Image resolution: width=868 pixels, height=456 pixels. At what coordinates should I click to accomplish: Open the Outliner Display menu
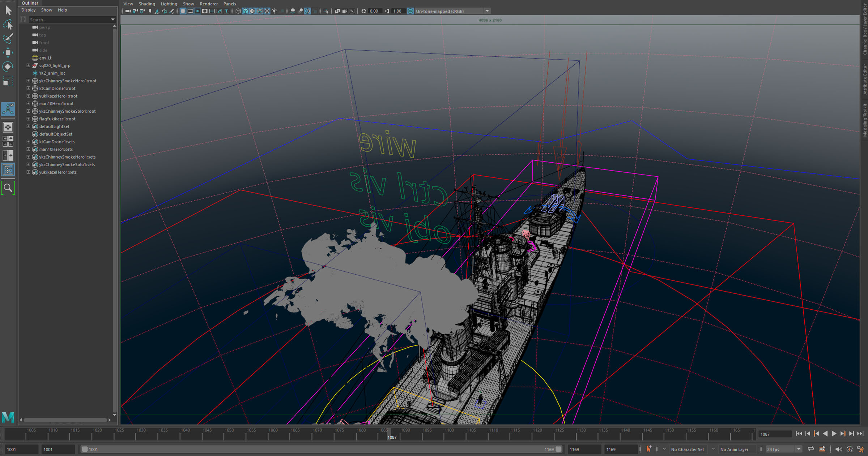(x=28, y=10)
